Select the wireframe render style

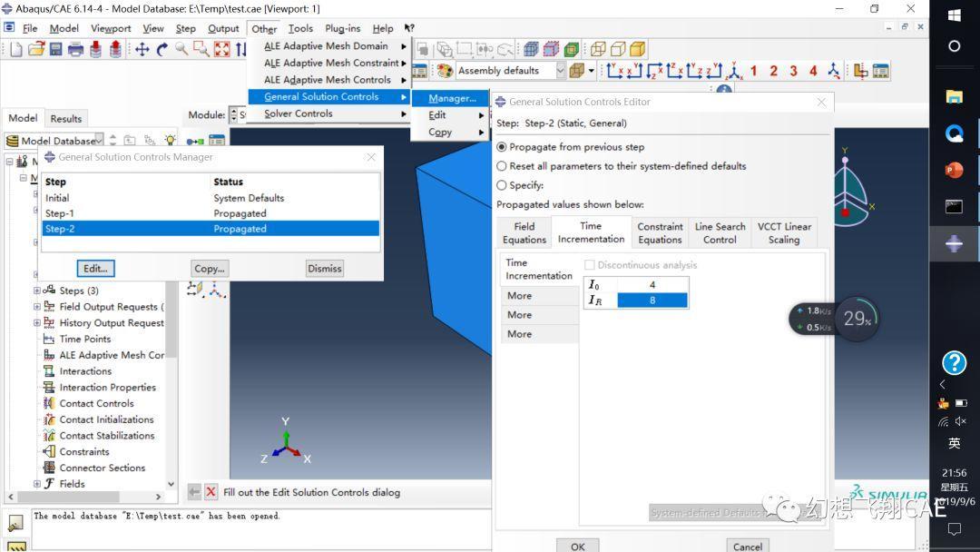point(598,49)
